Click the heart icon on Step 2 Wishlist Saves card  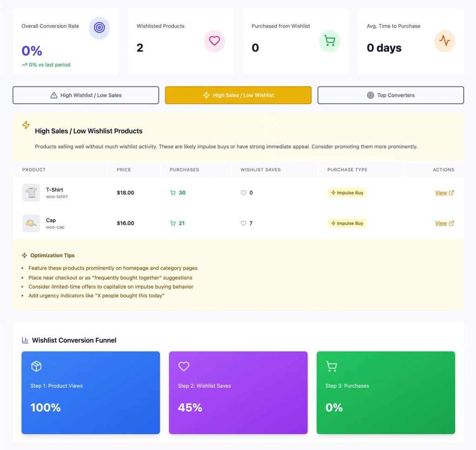pyautogui.click(x=184, y=366)
